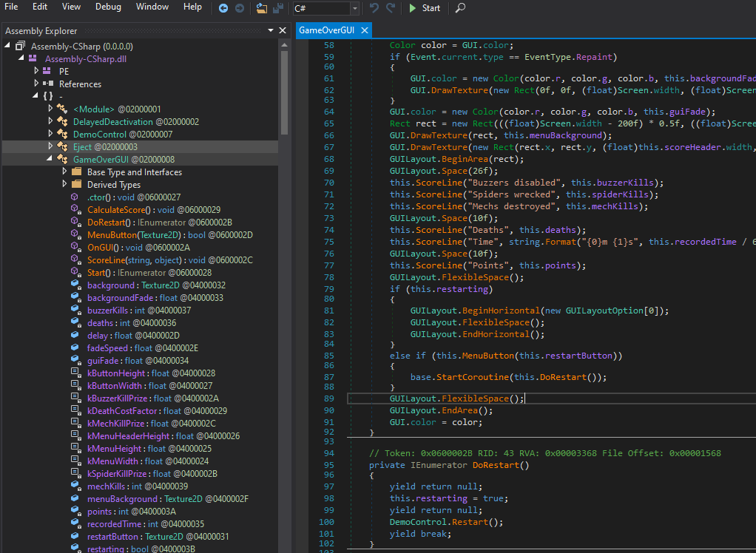Screen dimensions: 756x553
Task: Expand Base Type and Interfaces folder
Action: point(64,172)
